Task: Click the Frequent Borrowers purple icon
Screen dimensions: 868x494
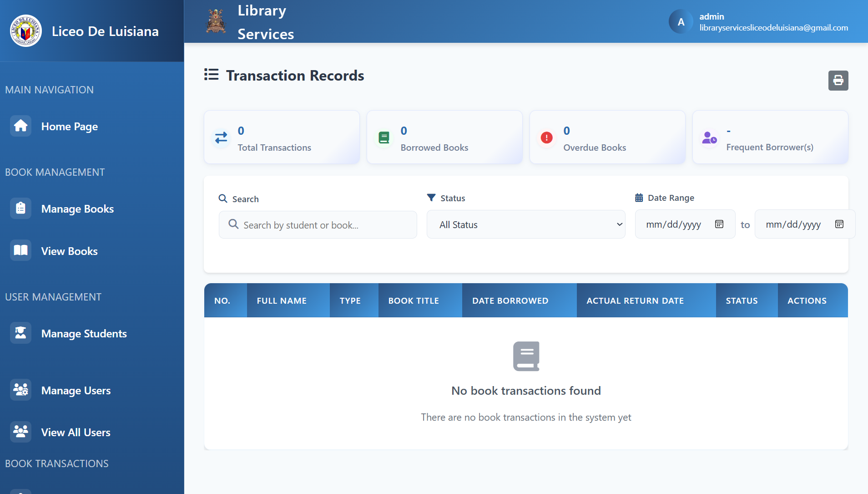Action: pyautogui.click(x=710, y=138)
